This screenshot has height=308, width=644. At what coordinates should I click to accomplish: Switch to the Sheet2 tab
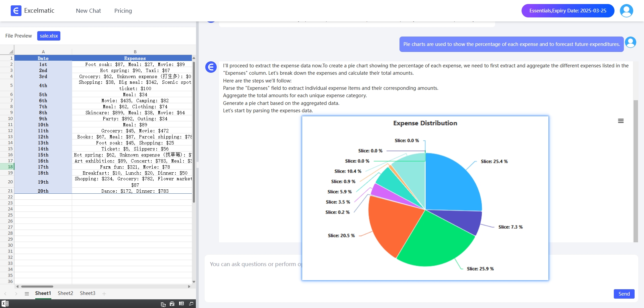point(65,293)
